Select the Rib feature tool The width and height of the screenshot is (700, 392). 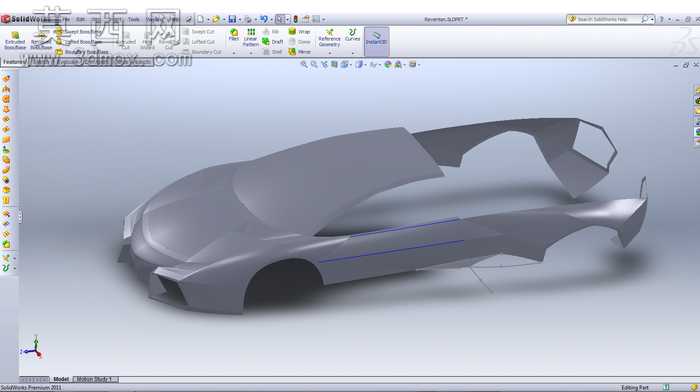271,32
